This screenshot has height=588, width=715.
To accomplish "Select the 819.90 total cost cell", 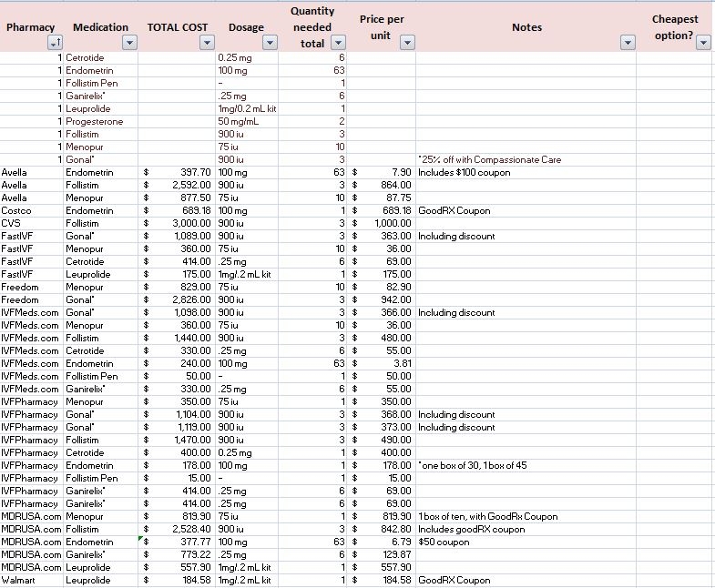I will [x=177, y=517].
